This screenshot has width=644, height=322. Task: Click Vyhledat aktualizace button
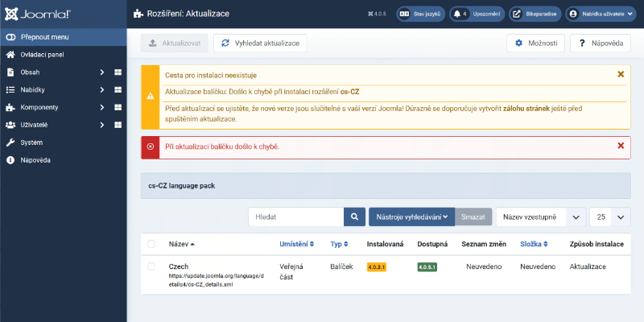tap(260, 43)
